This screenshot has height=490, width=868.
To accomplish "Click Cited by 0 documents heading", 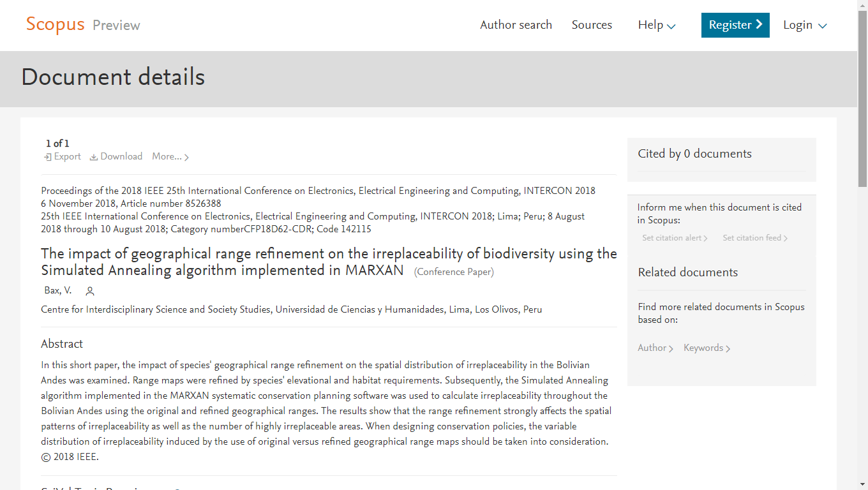I will pyautogui.click(x=695, y=154).
